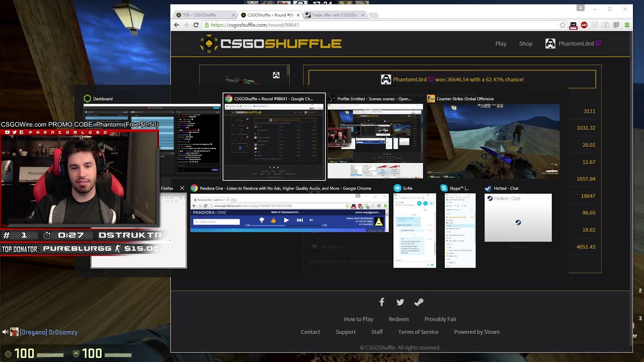Click the value 12.67
The height and width of the screenshot is (362, 644).
tap(589, 162)
